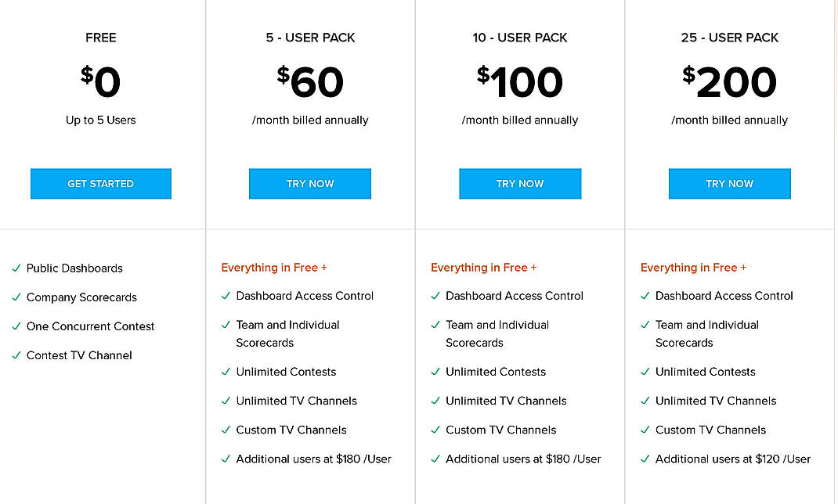
Task: Click the checkmark beside Dashboard Access Control in 5-User Pack
Action: pos(226,296)
